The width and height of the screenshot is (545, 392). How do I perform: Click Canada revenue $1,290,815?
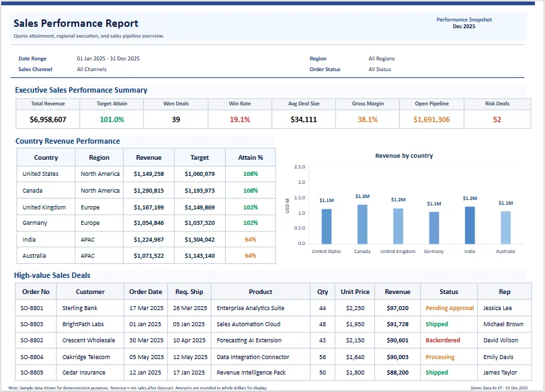(x=149, y=191)
